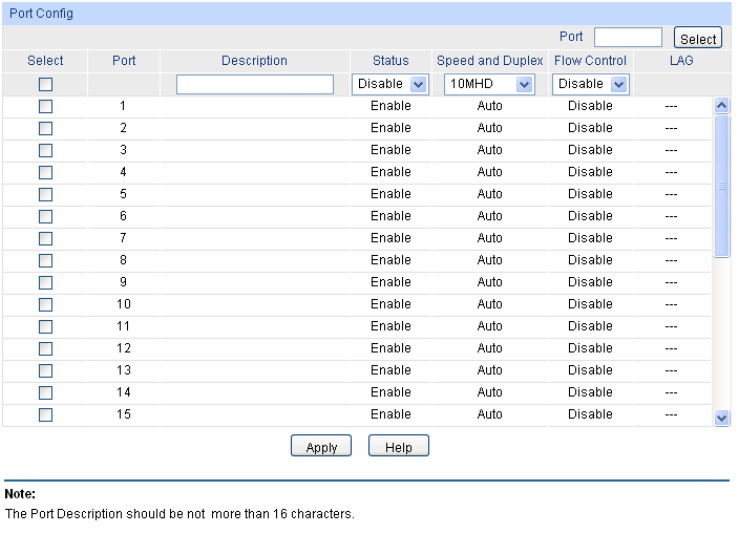Click the Description text input box

[255, 85]
